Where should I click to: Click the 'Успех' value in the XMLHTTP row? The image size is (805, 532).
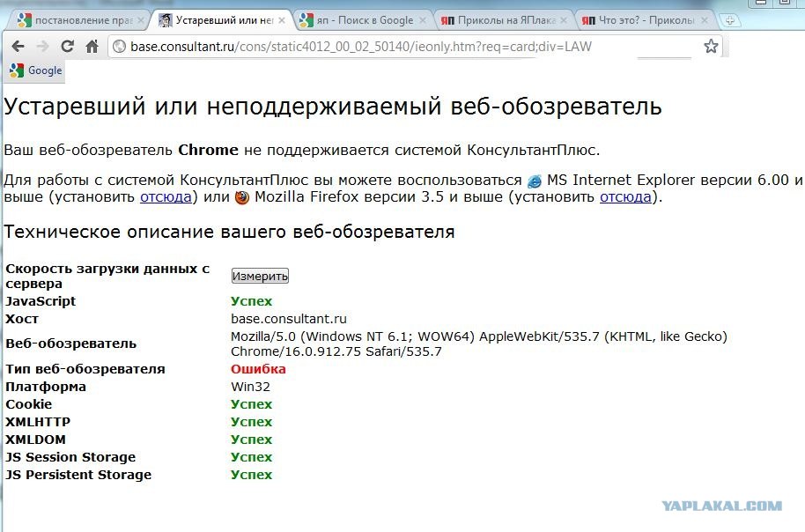coord(252,422)
